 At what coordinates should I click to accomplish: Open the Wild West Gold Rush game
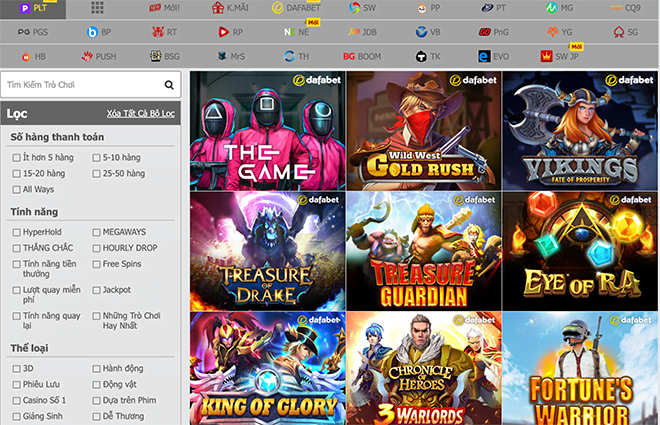click(x=424, y=130)
